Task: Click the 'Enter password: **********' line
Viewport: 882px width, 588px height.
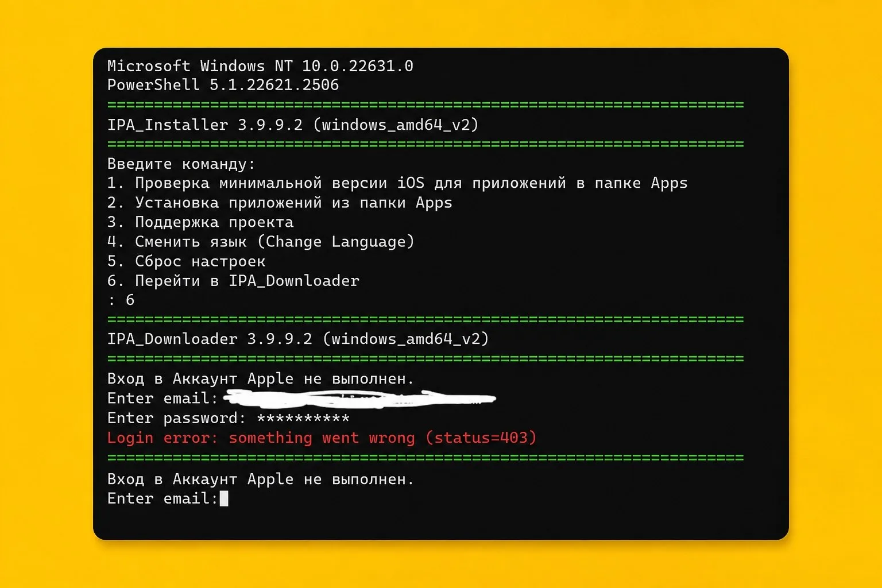Action: tap(228, 419)
